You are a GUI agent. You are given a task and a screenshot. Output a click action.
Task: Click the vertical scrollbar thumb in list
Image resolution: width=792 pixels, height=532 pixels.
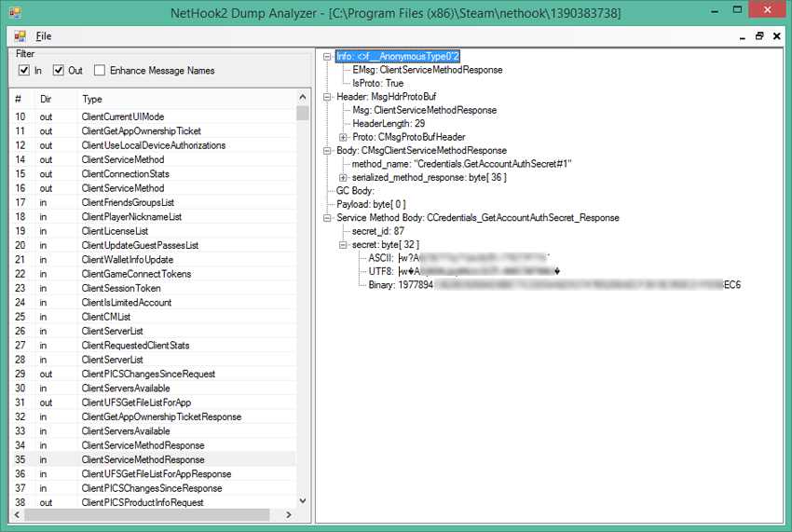(x=303, y=112)
